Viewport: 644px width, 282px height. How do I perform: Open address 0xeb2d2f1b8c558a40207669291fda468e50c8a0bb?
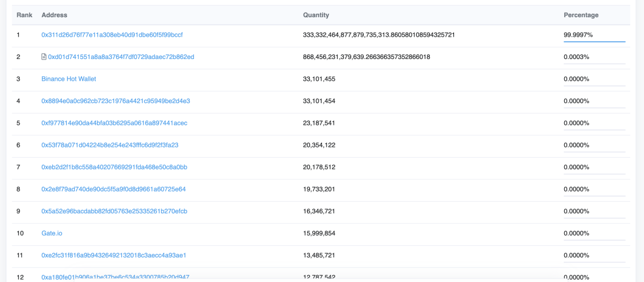pos(115,167)
